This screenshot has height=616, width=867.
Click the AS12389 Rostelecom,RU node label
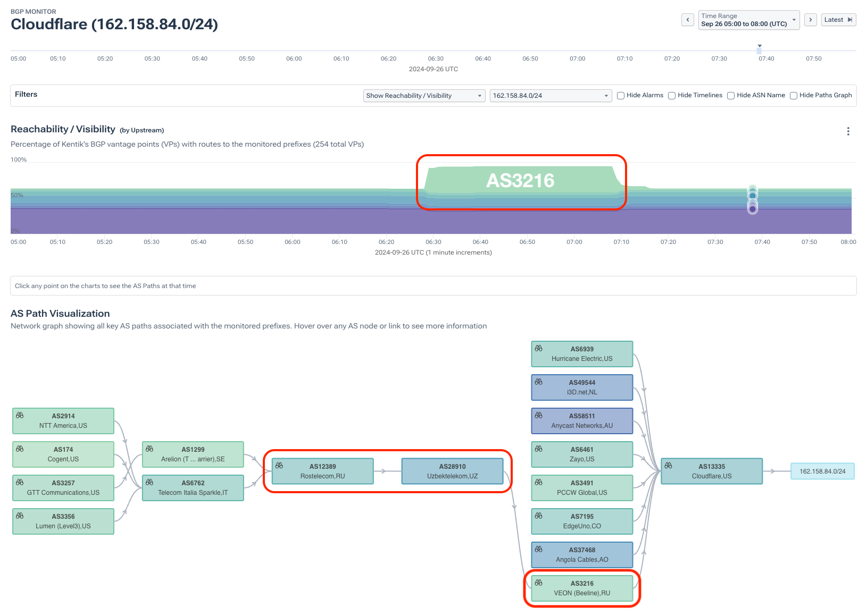tap(322, 471)
